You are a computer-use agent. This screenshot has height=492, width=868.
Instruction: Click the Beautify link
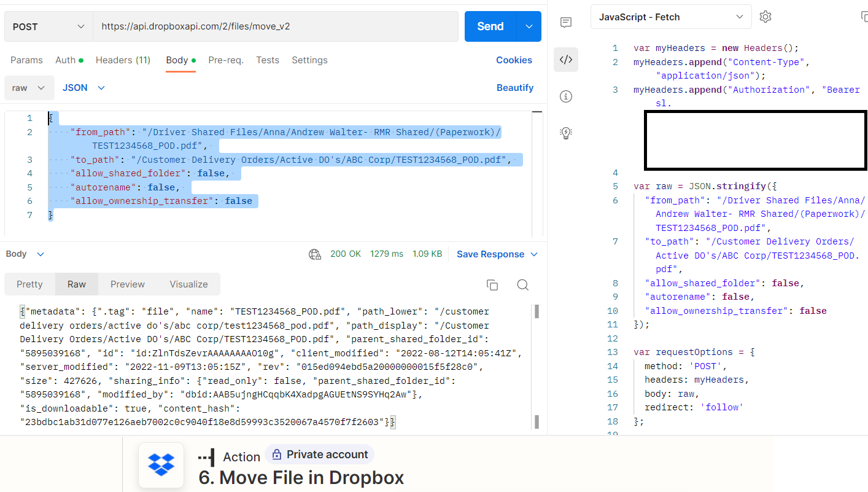pos(515,88)
